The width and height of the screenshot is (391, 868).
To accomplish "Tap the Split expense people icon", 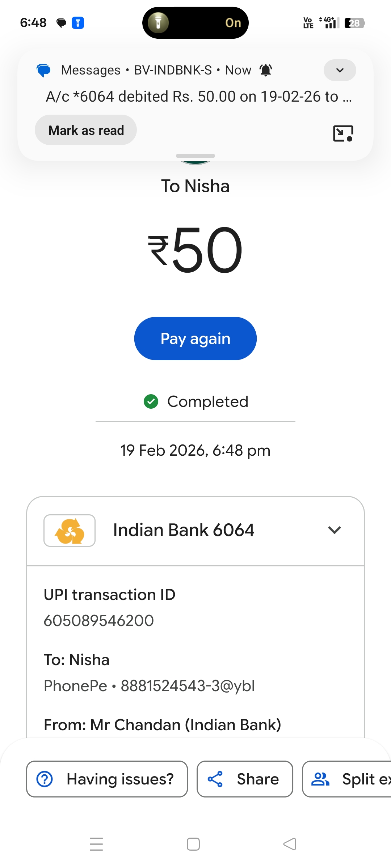I will (x=320, y=779).
